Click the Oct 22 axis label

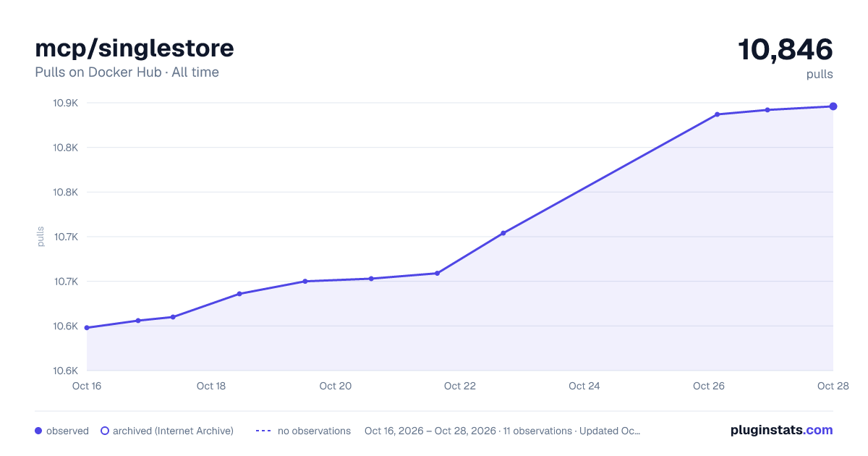[460, 386]
